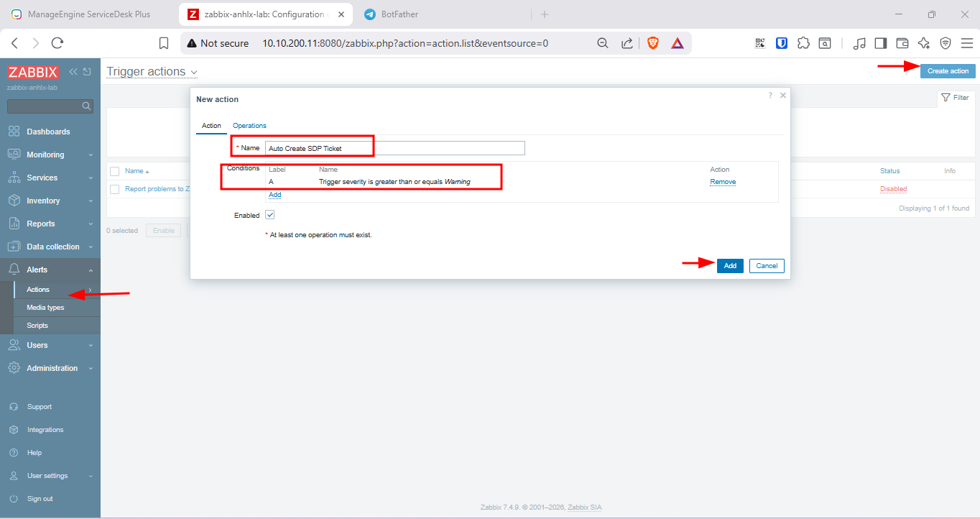Image resolution: width=980 pixels, height=519 pixels.
Task: Click the Add button in dialog
Action: (730, 266)
